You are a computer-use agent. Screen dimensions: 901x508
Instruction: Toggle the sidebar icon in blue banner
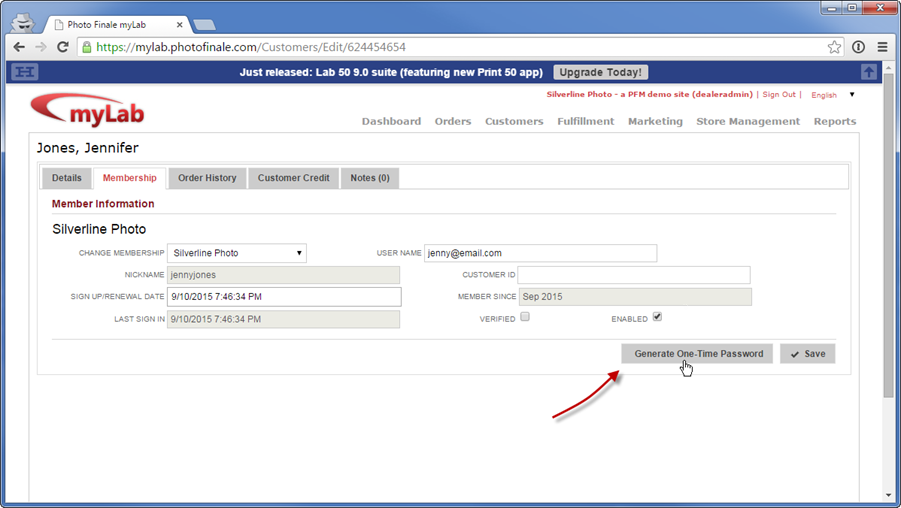pyautogui.click(x=25, y=72)
